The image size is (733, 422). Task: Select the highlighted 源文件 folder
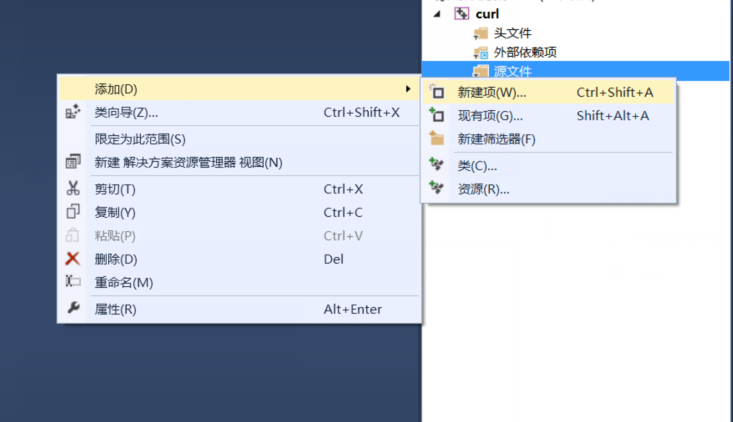pos(575,71)
